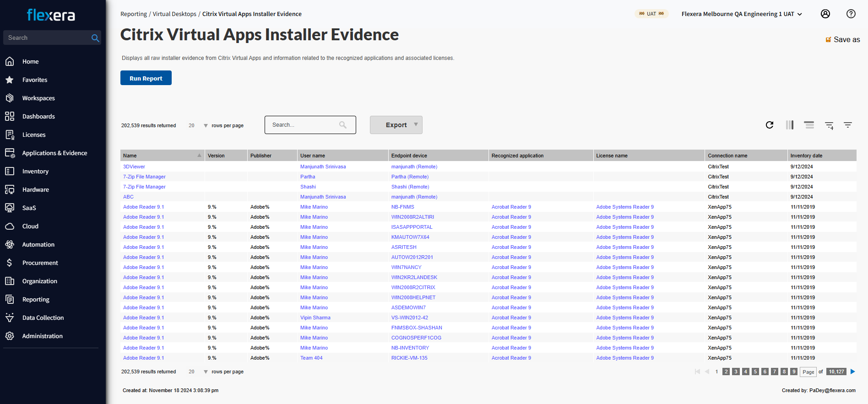Open the row grouping icon
The height and width of the screenshot is (404, 868).
point(809,125)
